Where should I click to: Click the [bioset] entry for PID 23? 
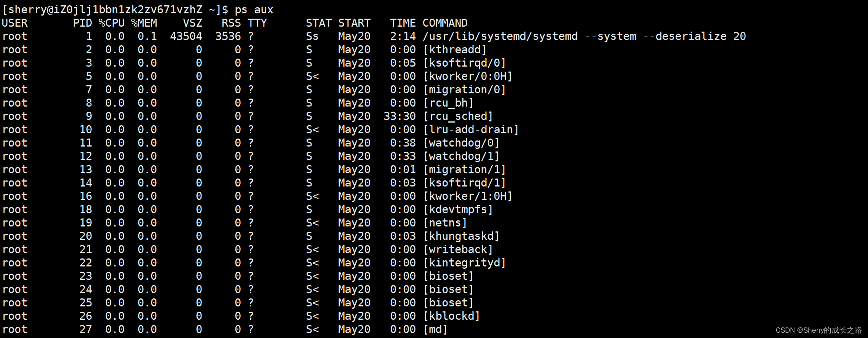pos(448,276)
